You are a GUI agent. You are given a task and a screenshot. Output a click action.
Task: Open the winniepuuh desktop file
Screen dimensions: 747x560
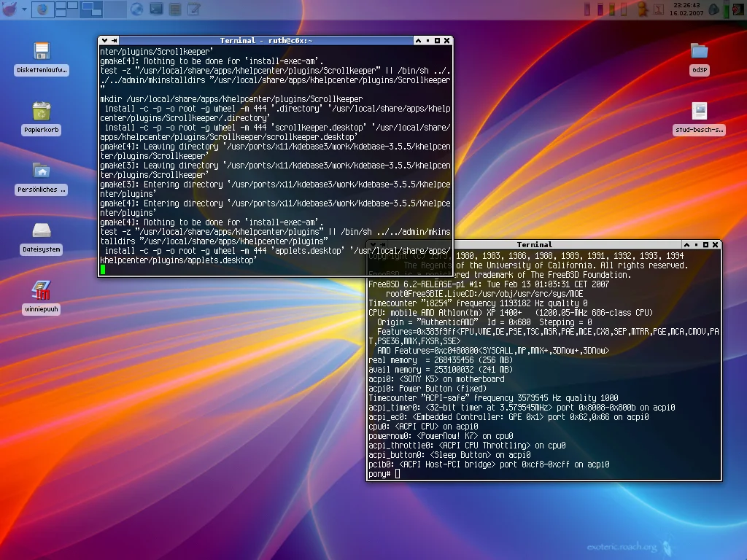(x=42, y=289)
